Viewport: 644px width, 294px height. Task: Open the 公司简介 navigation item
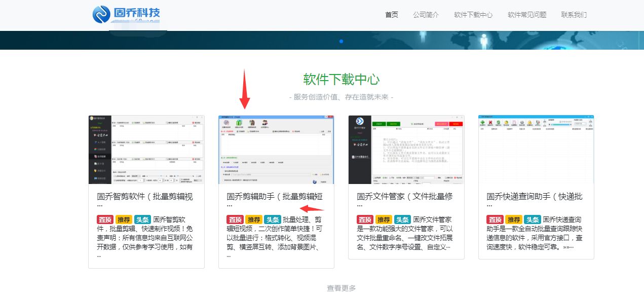[x=426, y=15]
